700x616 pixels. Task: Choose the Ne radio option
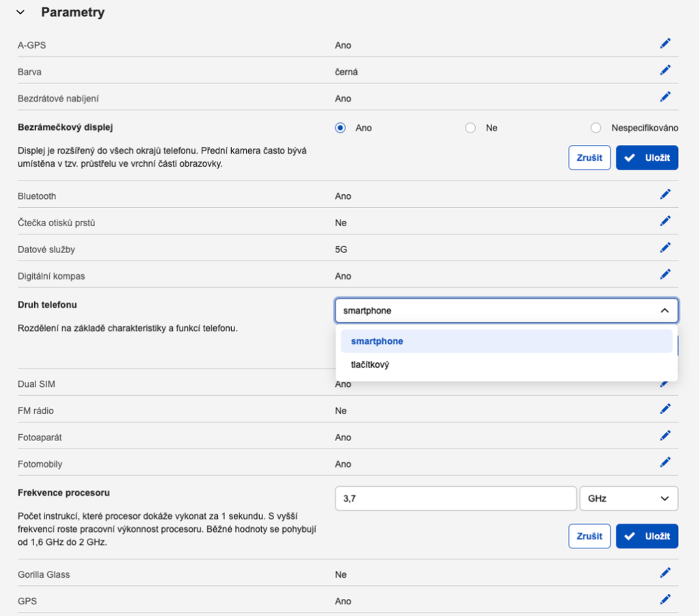(x=470, y=128)
